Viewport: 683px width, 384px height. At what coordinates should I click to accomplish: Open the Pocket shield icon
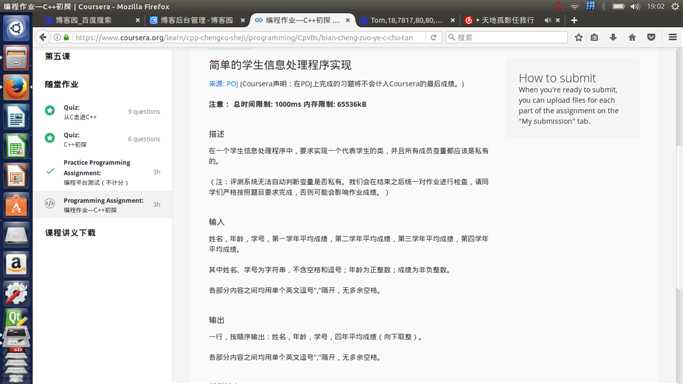click(651, 37)
